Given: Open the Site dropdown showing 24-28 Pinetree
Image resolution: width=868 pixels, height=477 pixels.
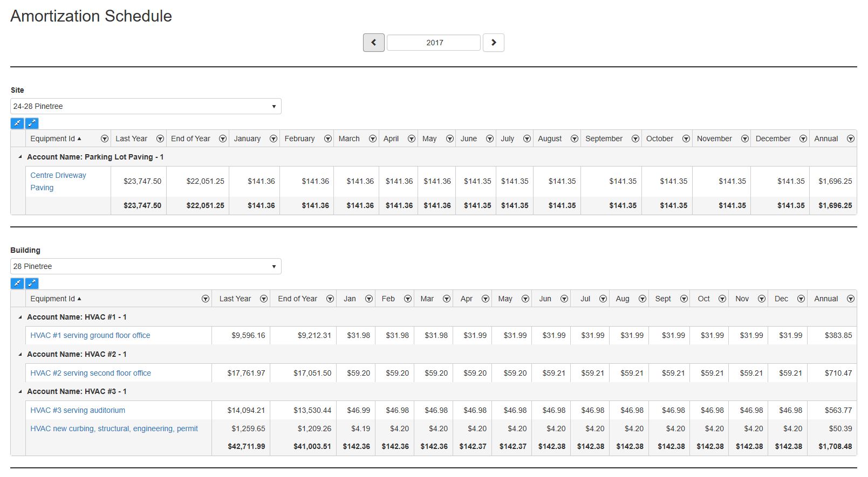Looking at the screenshot, I should (x=146, y=106).
